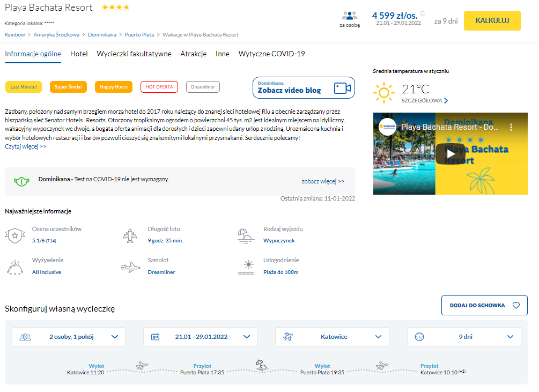Image resolution: width=539 pixels, height=392 pixels.
Task: Expand the 9 dni duration dropdown
Action: coord(464,337)
